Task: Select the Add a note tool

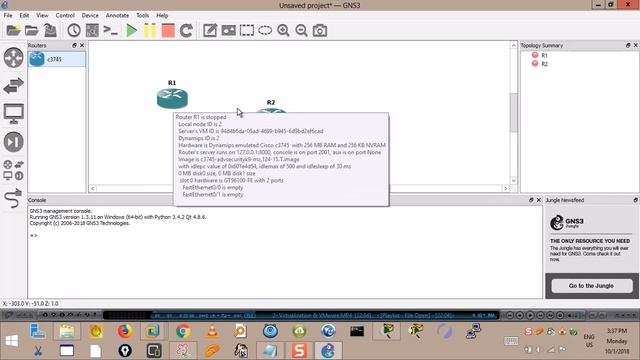Action: pos(210,30)
